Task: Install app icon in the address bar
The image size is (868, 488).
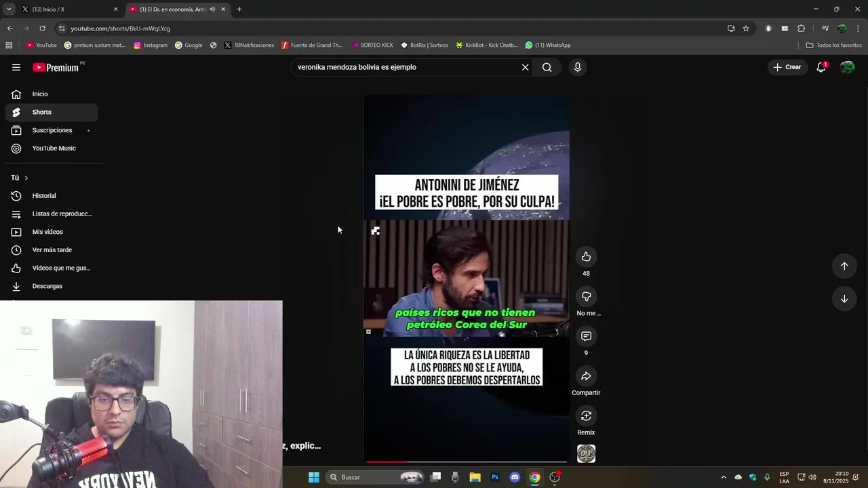Action: point(731,28)
